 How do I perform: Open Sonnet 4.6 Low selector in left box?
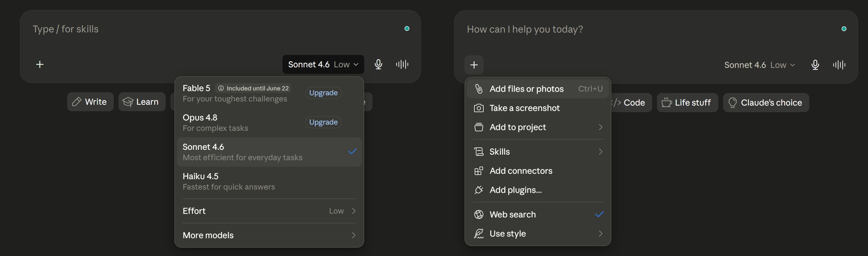coord(323,64)
